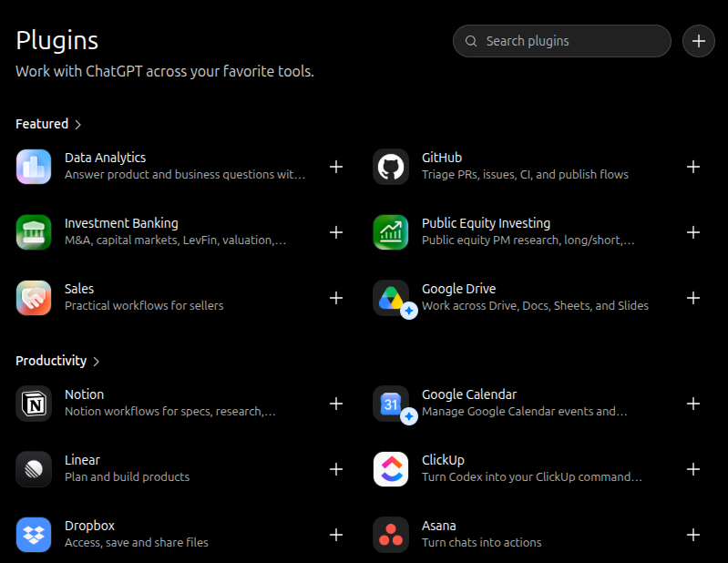Screen dimensions: 728x563
Task: Click the Notion logo icon
Action: point(34,404)
